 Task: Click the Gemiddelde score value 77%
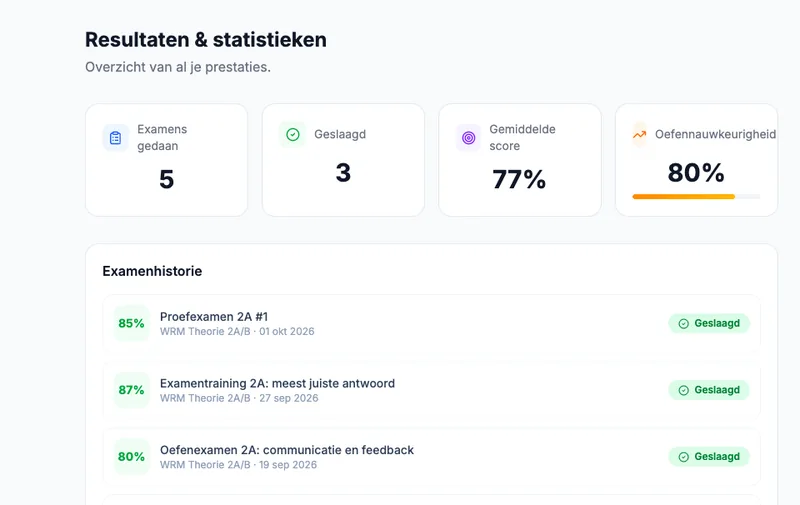519,179
